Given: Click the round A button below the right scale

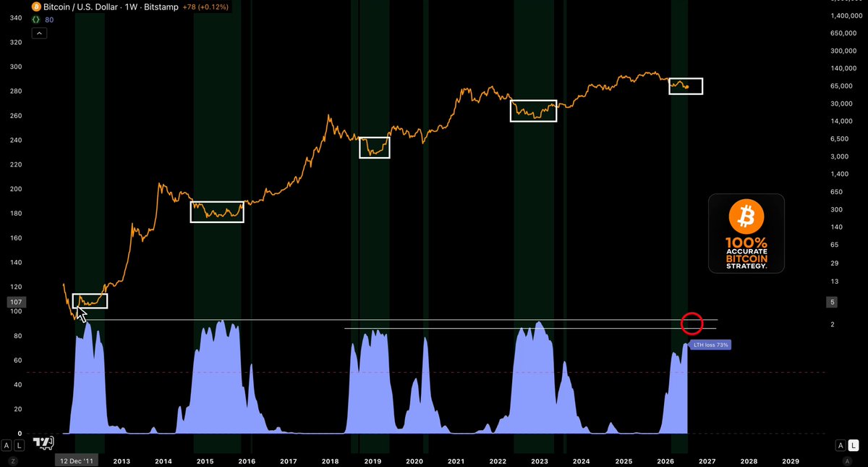Looking at the screenshot, I should 848,460.
